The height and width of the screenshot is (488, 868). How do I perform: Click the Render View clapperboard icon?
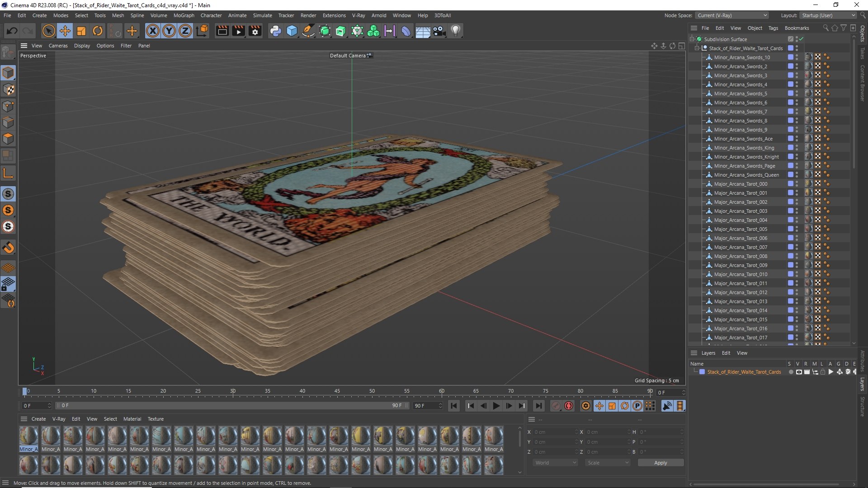[x=222, y=31]
